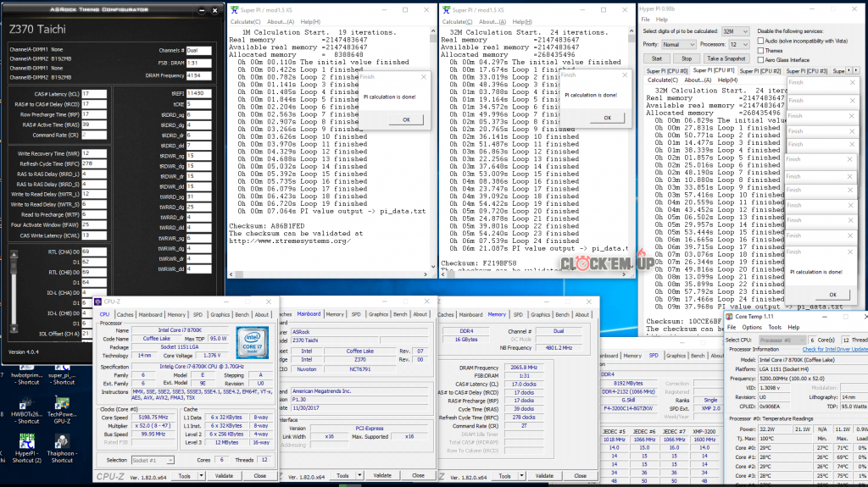
Task: Launch the HyperPI Shortcut (2) desktop icon
Action: coord(27,442)
